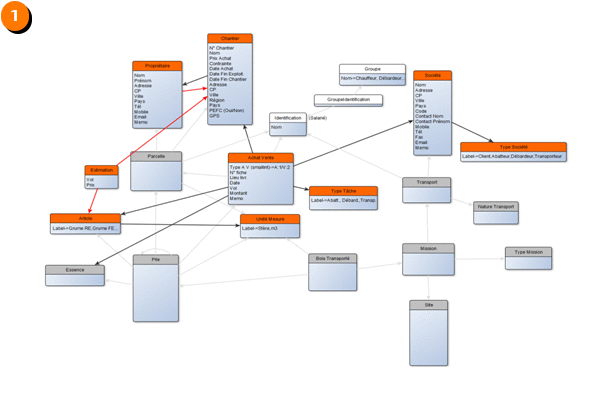This screenshot has height=400, width=600.
Task: Select the Identification entity box
Action: coord(288,123)
